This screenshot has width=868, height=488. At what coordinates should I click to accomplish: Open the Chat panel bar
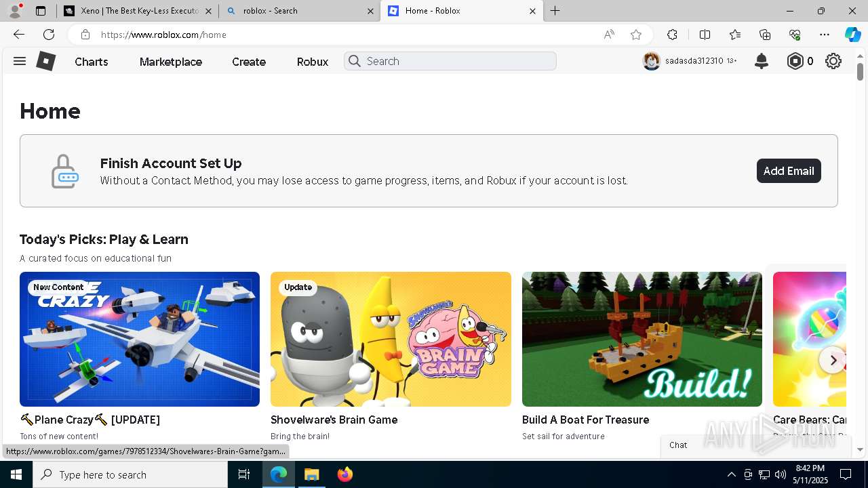[756, 445]
